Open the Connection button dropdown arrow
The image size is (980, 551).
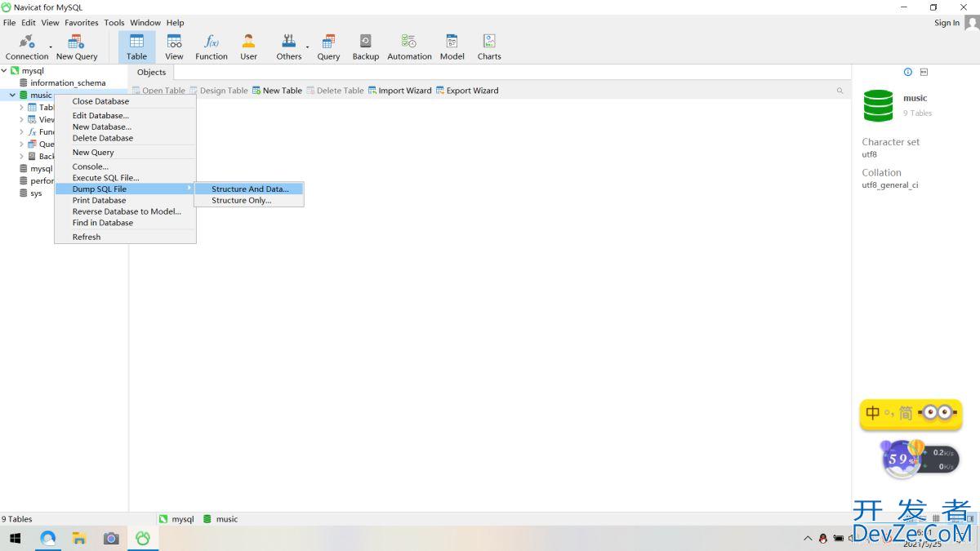click(51, 47)
